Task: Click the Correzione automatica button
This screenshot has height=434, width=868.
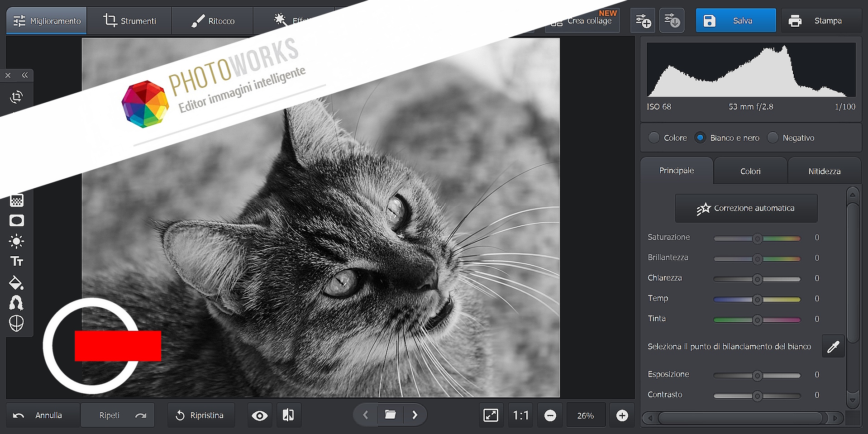Action: coord(746,208)
